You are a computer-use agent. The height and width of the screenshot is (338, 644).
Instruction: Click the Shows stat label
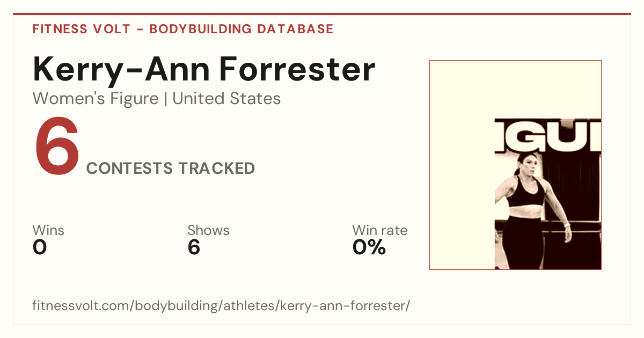coord(208,231)
